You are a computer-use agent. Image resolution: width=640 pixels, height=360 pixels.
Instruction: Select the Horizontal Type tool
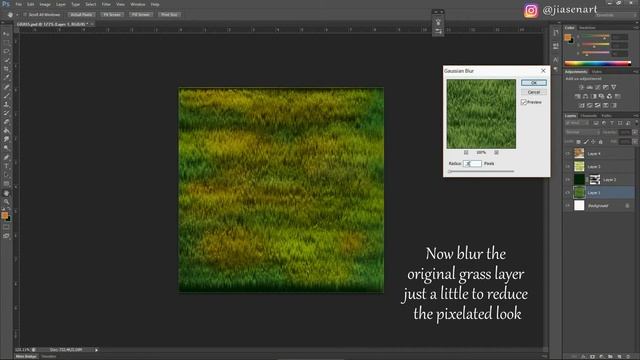pos(6,167)
